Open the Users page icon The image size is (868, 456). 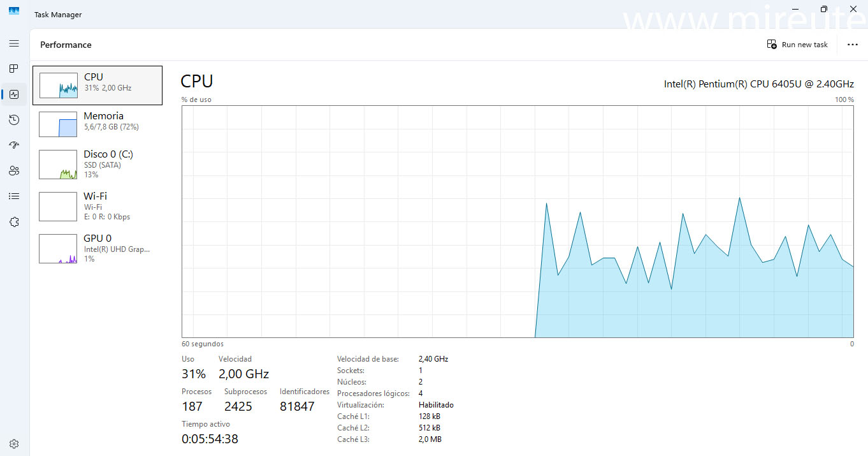[x=14, y=171]
